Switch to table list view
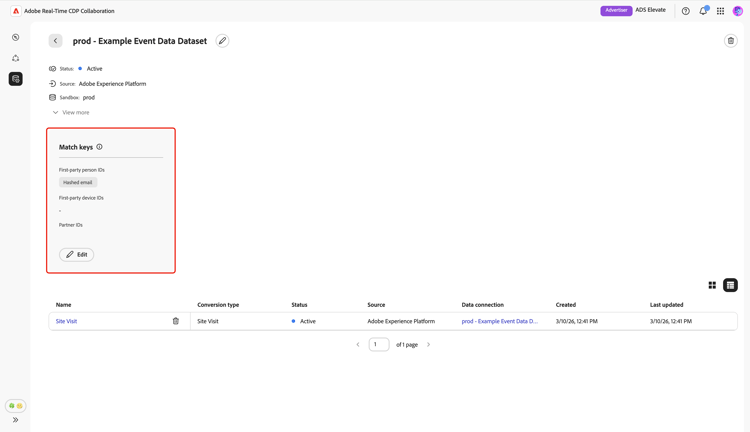The image size is (750, 432). [730, 285]
